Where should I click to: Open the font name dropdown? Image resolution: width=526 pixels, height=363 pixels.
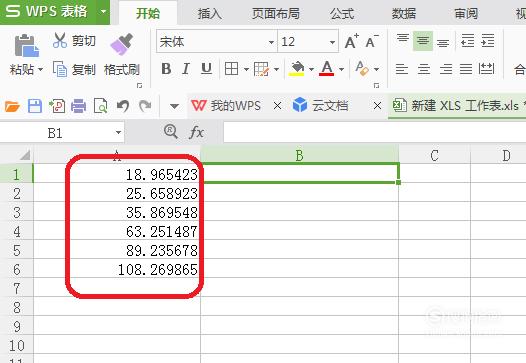click(271, 42)
